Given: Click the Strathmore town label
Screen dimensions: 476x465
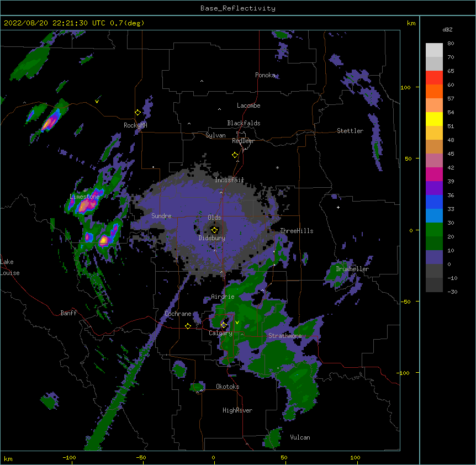Looking at the screenshot, I should click(x=285, y=336).
